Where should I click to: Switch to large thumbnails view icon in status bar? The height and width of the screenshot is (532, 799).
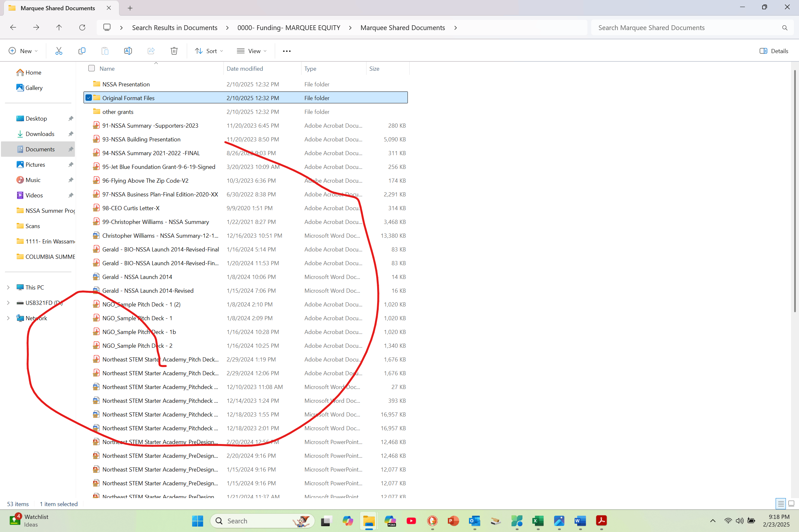coord(791,504)
